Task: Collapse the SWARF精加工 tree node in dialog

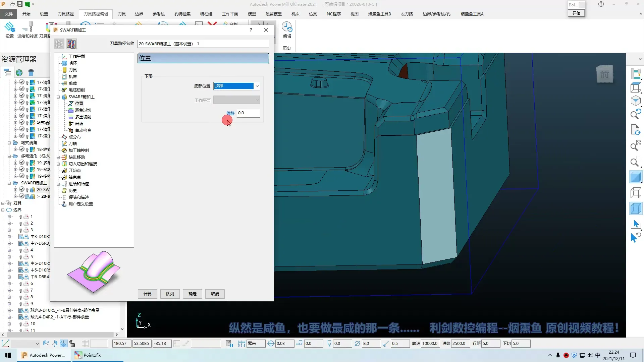Action: click(58, 97)
